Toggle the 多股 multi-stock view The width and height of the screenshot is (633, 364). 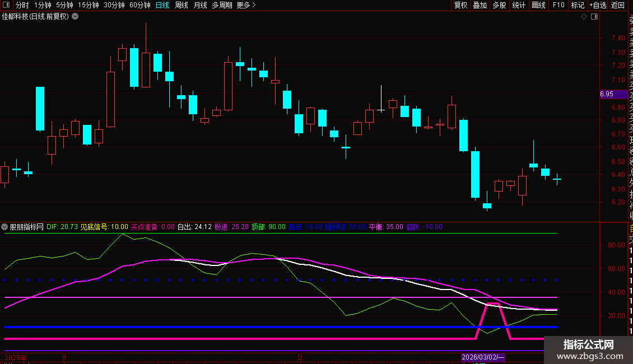pyautogui.click(x=499, y=5)
